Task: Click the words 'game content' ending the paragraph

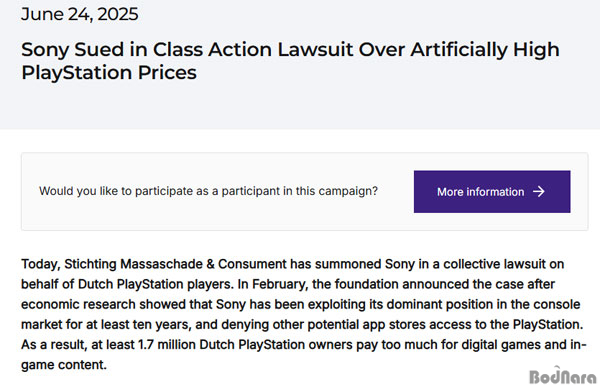Action: coord(64,364)
